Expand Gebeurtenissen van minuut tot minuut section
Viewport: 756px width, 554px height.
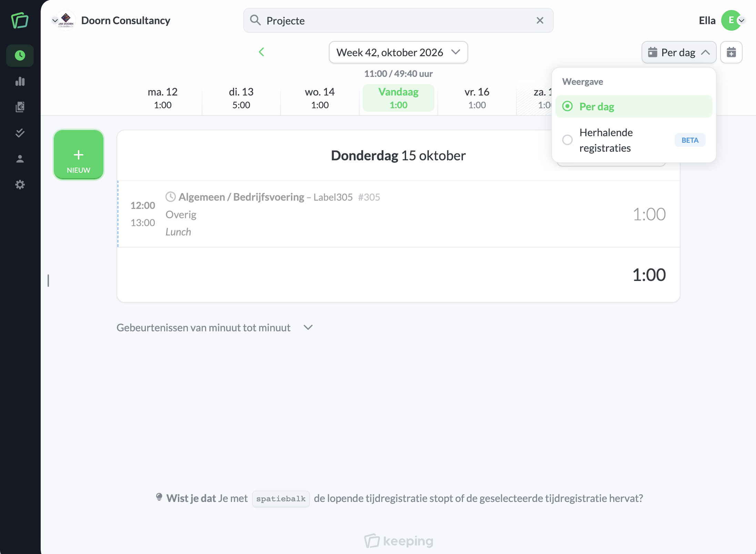coord(215,328)
